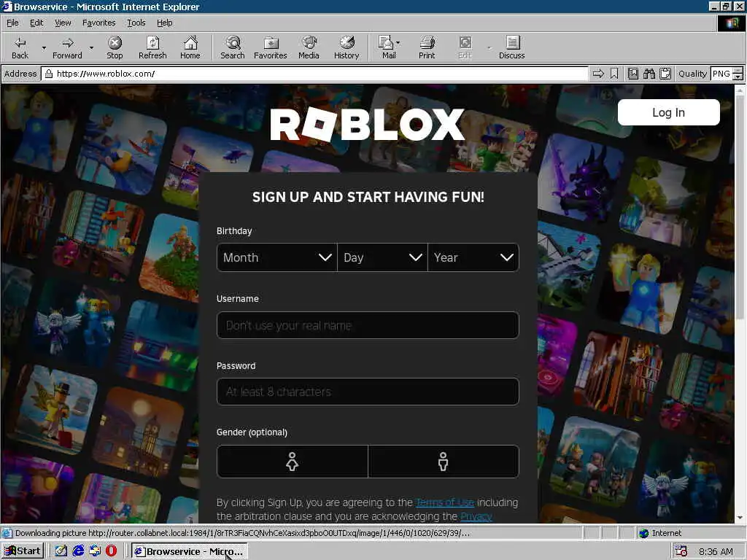Click the Quality PNG value field

click(x=721, y=74)
